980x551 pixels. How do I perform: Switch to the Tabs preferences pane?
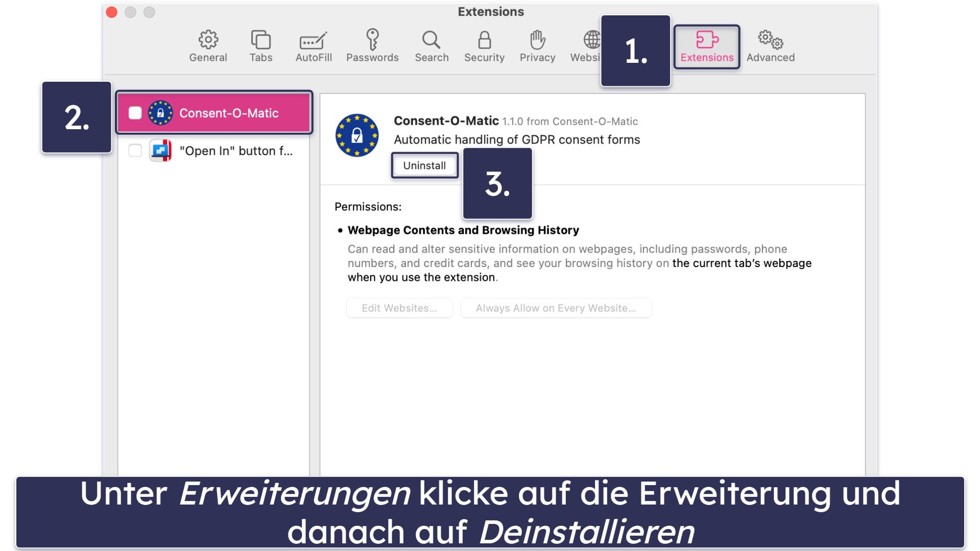coord(260,46)
